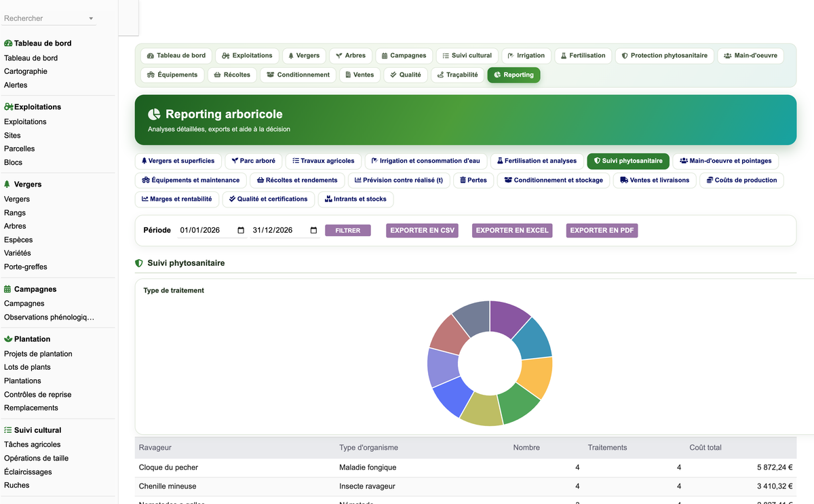Click the green segment of donut chart
Image resolution: width=814 pixels, height=504 pixels.
pyautogui.click(x=518, y=405)
